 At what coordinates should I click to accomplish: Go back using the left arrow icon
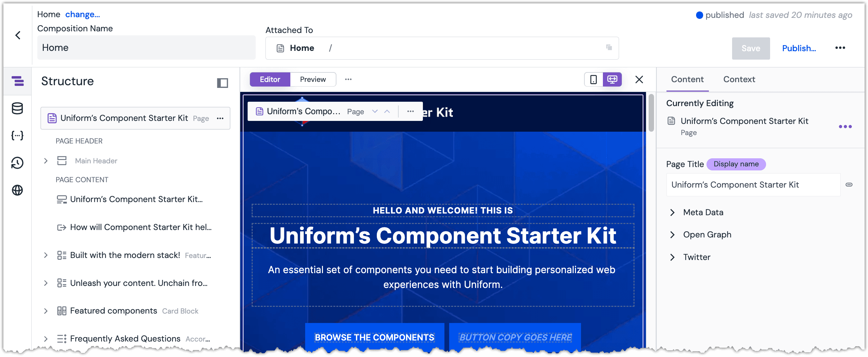click(18, 35)
